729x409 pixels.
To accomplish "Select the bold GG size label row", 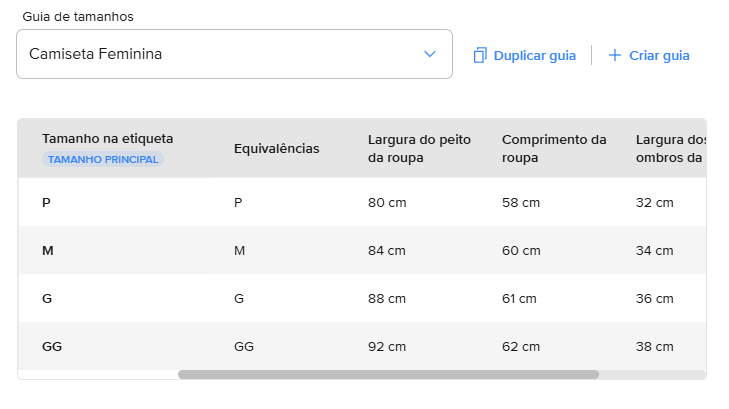I will (52, 347).
